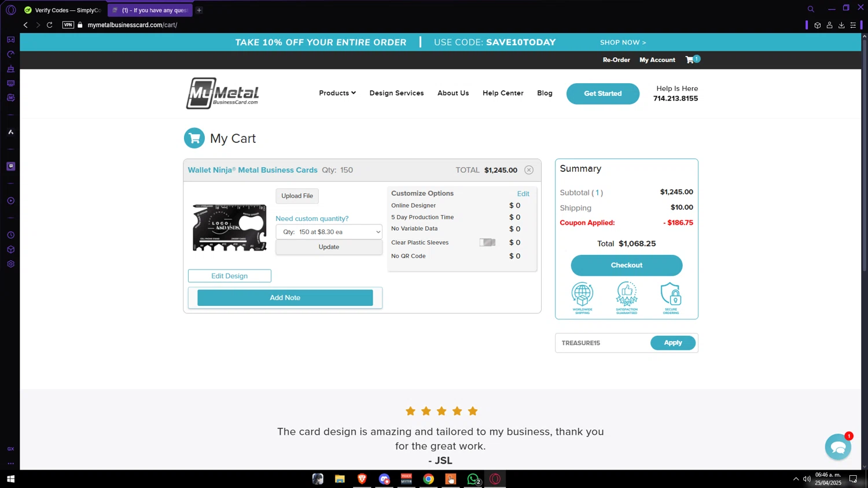Open the sidebar extensions cube icon
Image resolution: width=868 pixels, height=488 pixels.
tap(10, 250)
